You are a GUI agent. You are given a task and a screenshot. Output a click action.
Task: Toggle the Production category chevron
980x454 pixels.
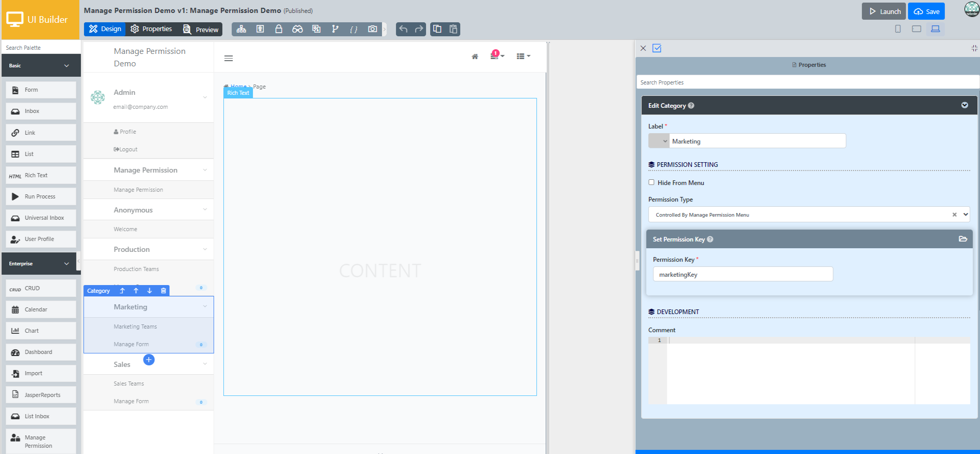pos(205,249)
